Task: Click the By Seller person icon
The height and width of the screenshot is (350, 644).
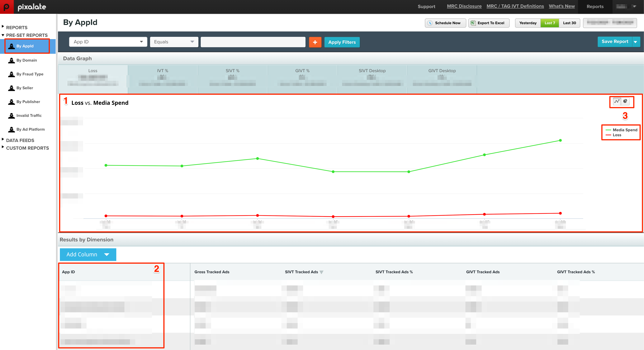Action: click(12, 88)
